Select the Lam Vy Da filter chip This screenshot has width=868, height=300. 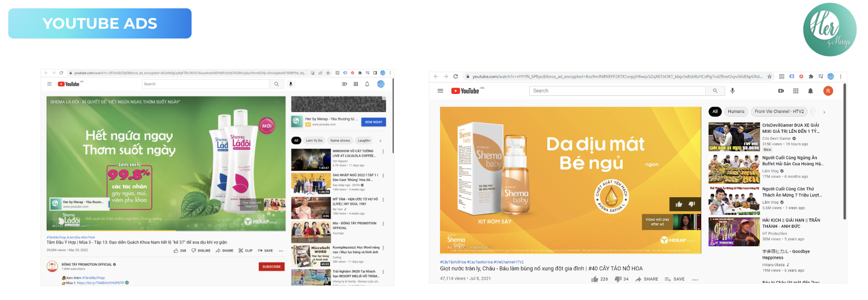point(314,140)
